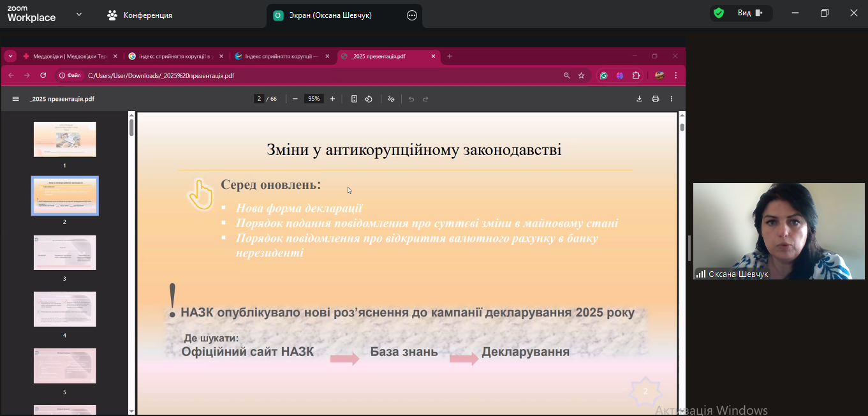The image size is (868, 416).
Task: Select slide 3 thumbnail in sidebar
Action: [x=64, y=252]
